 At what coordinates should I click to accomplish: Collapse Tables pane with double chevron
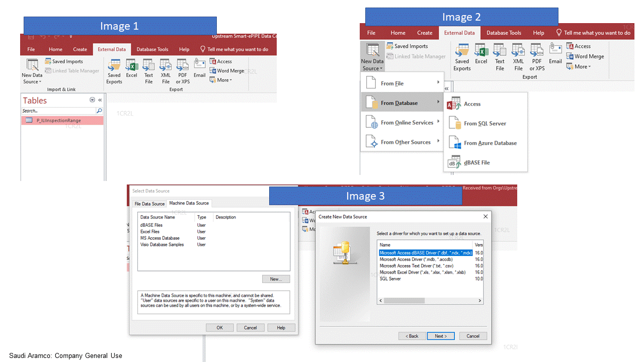[x=100, y=100]
